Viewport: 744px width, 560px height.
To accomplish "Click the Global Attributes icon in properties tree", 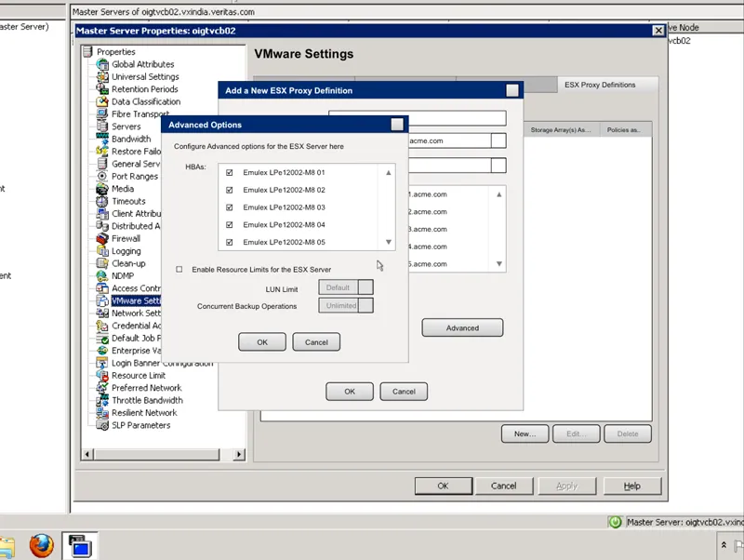I will coord(102,64).
